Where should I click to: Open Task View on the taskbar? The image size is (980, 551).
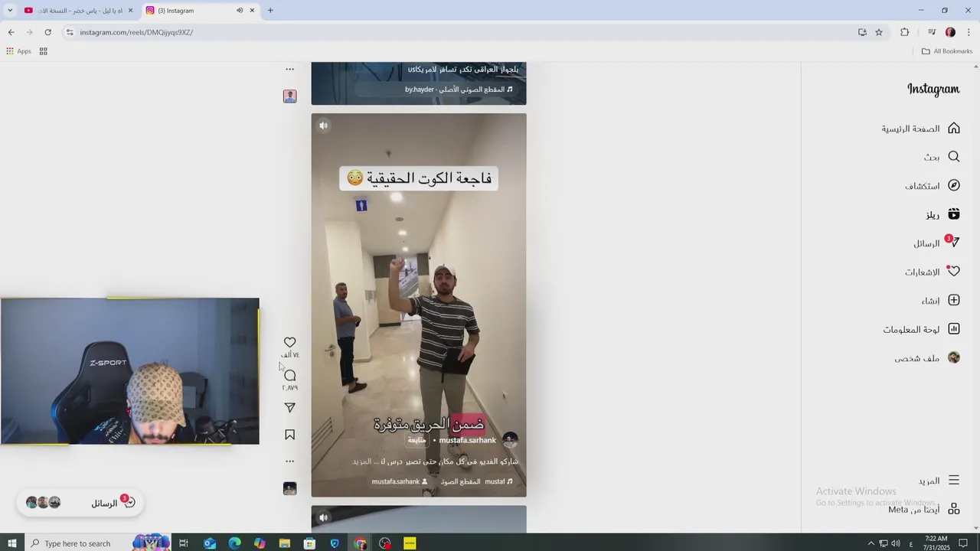click(184, 543)
